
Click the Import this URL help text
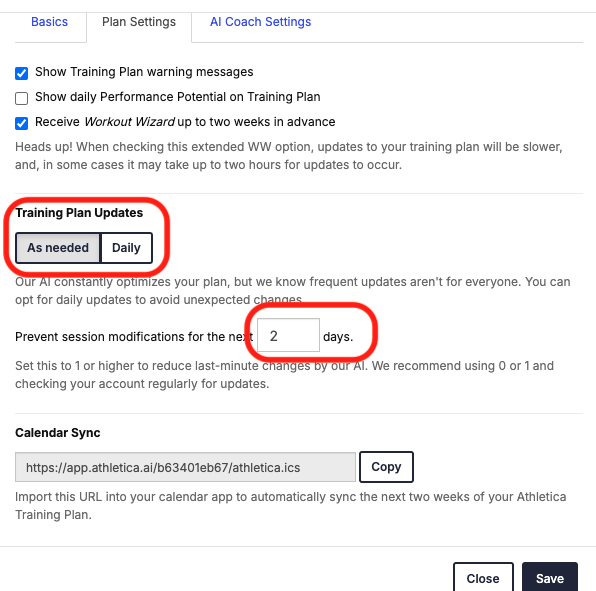pos(291,506)
